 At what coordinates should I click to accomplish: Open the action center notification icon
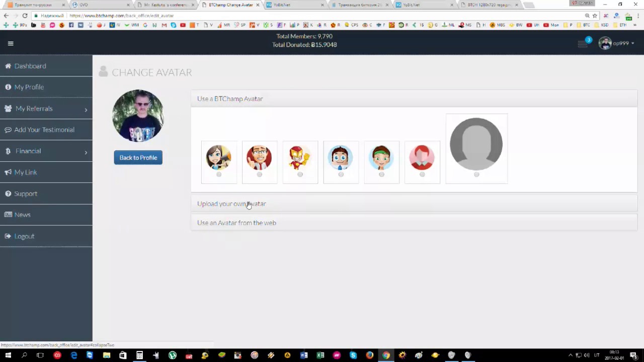[633, 355]
